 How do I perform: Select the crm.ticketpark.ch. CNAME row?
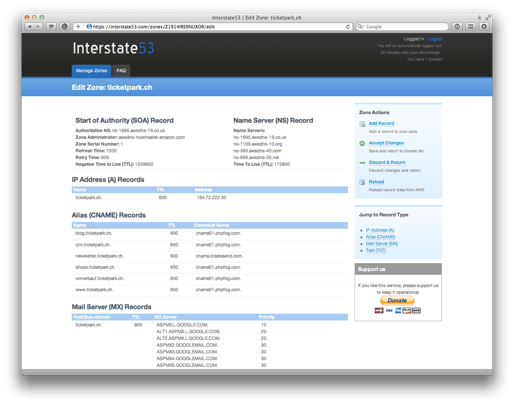point(210,245)
